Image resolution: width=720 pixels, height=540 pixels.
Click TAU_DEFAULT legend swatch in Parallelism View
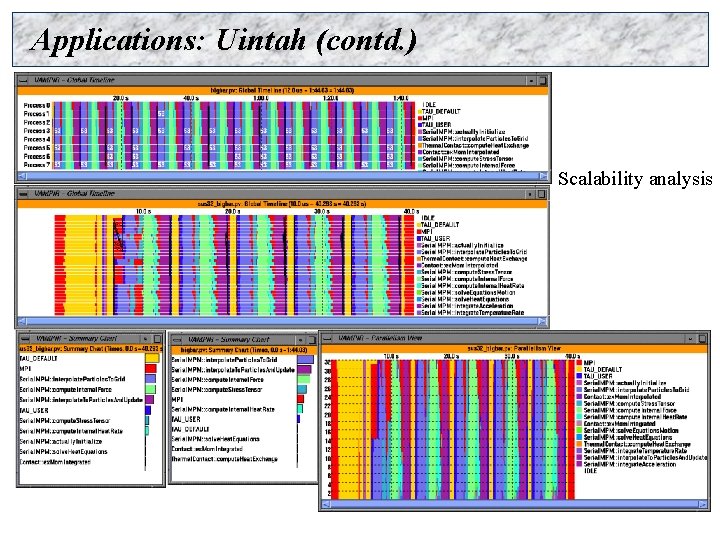point(579,369)
